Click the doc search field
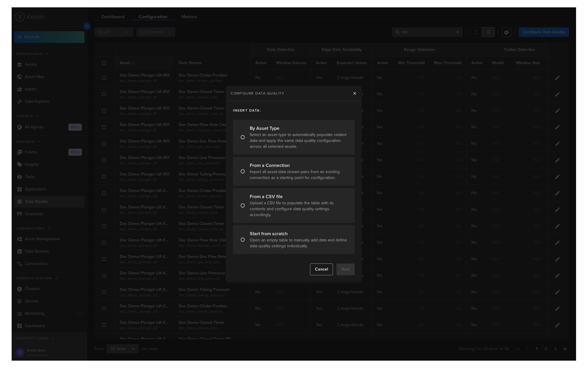The width and height of the screenshot is (588, 368). pyautogui.click(x=427, y=32)
